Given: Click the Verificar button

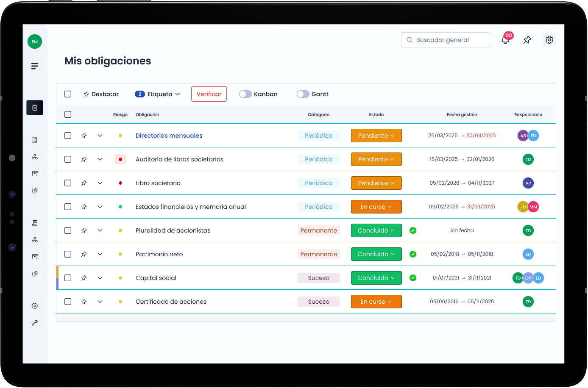Looking at the screenshot, I should click(x=209, y=94).
